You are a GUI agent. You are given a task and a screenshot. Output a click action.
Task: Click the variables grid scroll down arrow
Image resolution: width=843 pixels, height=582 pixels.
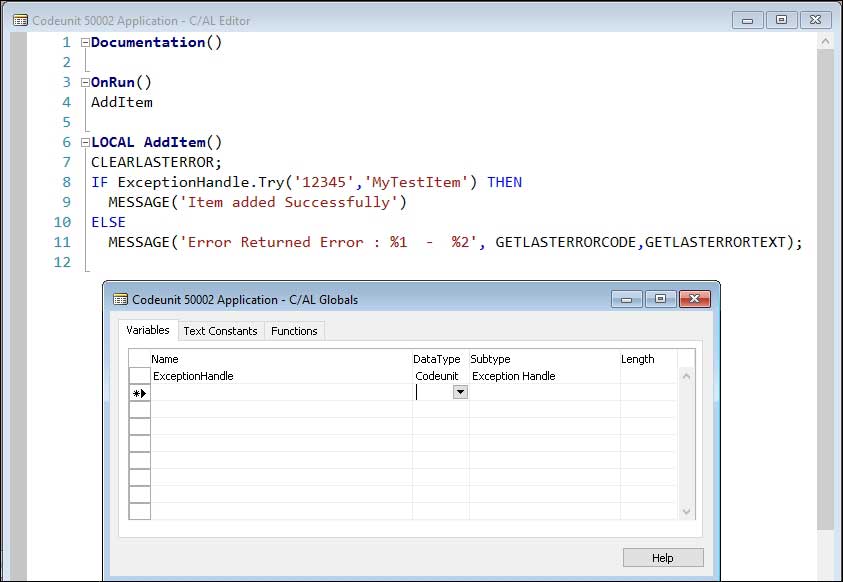[x=686, y=511]
